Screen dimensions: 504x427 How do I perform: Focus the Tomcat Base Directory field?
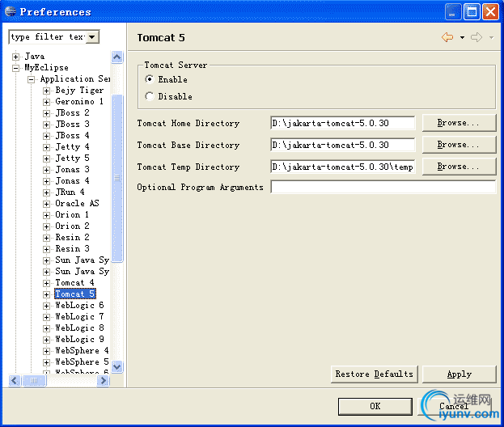point(343,145)
